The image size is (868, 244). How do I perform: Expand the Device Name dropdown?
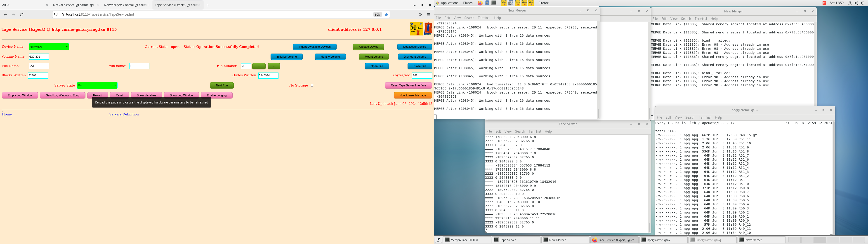[x=49, y=47]
